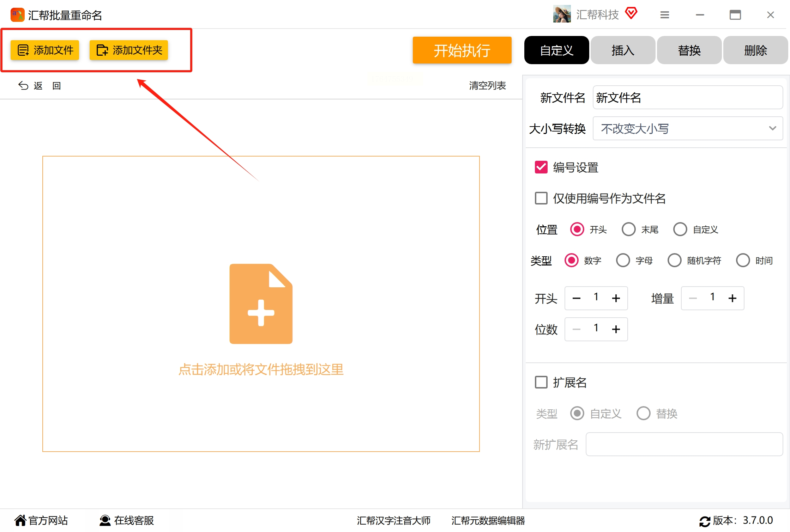Click the version refresh icon
Screen dimensions: 790x532
(705, 521)
